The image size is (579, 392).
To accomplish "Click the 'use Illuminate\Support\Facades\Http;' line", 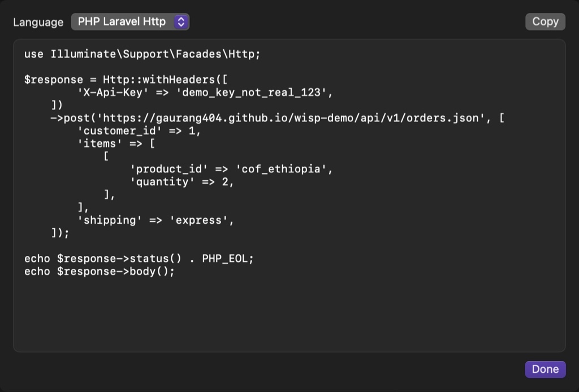I will 142,54.
